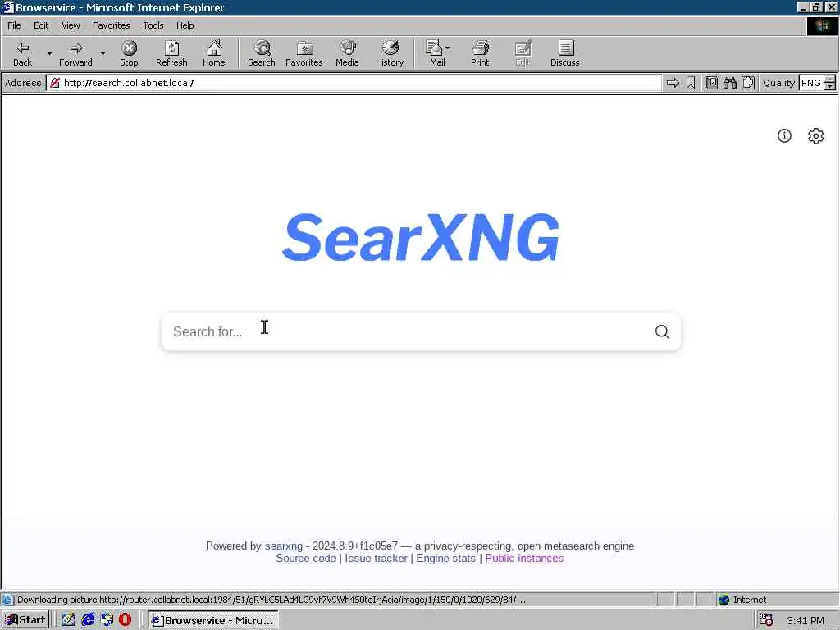Decrease Quality with the spinner down arrow
The image size is (840, 630).
(830, 86)
